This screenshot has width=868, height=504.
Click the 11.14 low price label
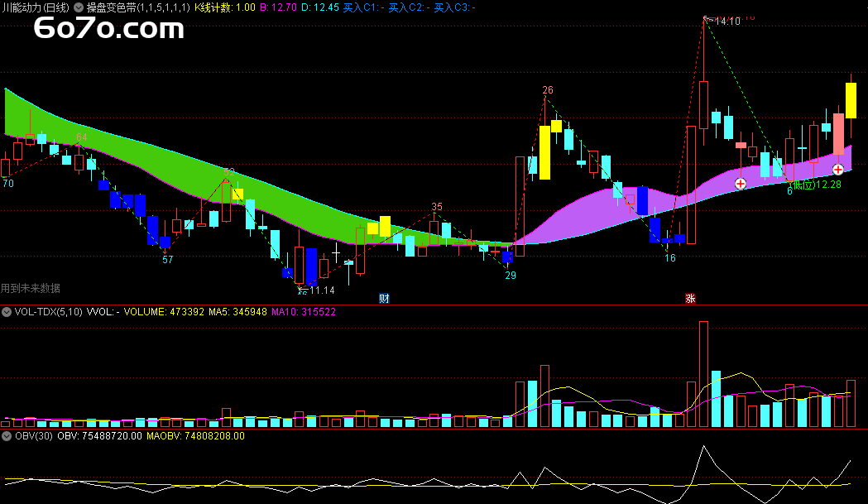pos(322,290)
